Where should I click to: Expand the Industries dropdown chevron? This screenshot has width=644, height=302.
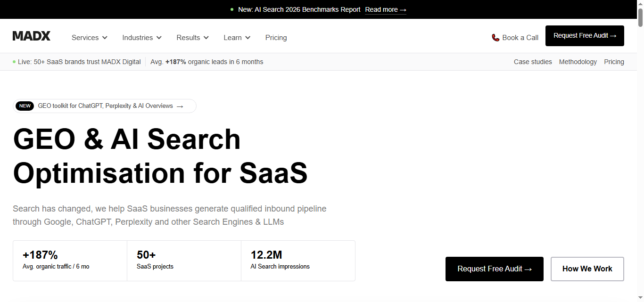tap(159, 38)
